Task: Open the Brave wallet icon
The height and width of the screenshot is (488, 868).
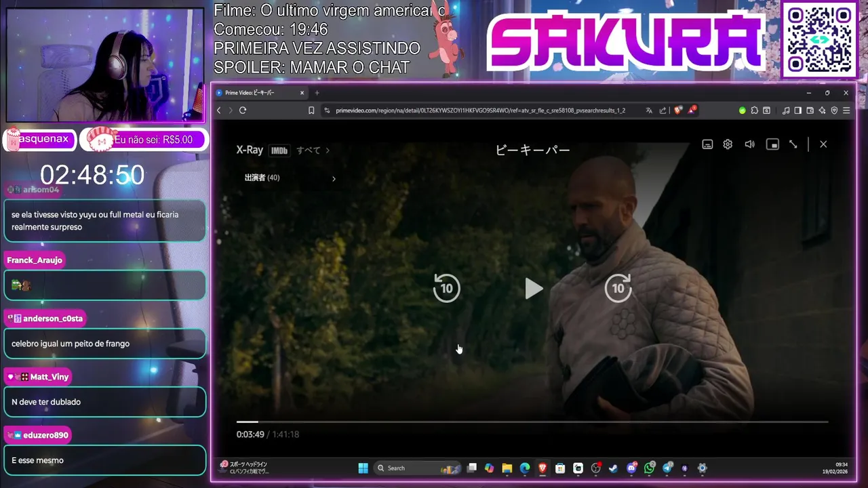Action: click(x=810, y=110)
